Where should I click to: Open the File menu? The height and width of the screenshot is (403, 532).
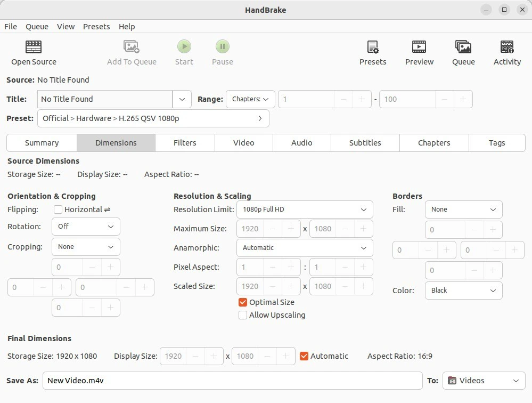11,27
